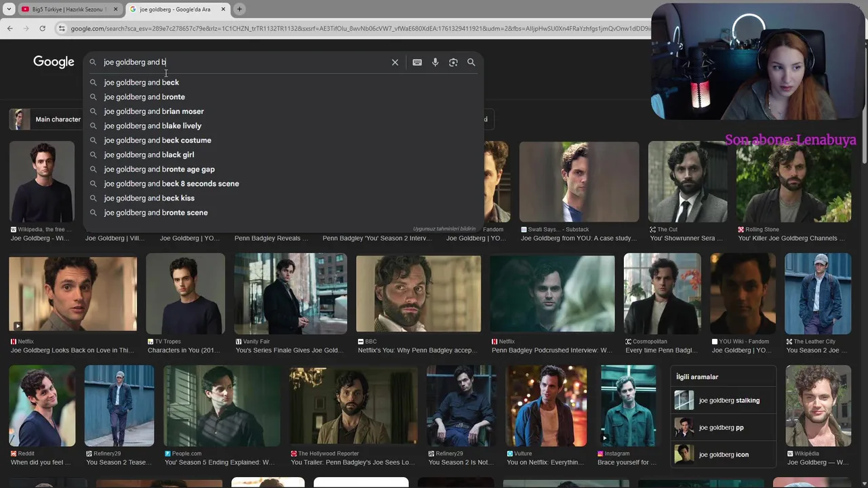The height and width of the screenshot is (488, 868).
Task: Select suggestion joe goldberg and black girl
Action: point(283,155)
